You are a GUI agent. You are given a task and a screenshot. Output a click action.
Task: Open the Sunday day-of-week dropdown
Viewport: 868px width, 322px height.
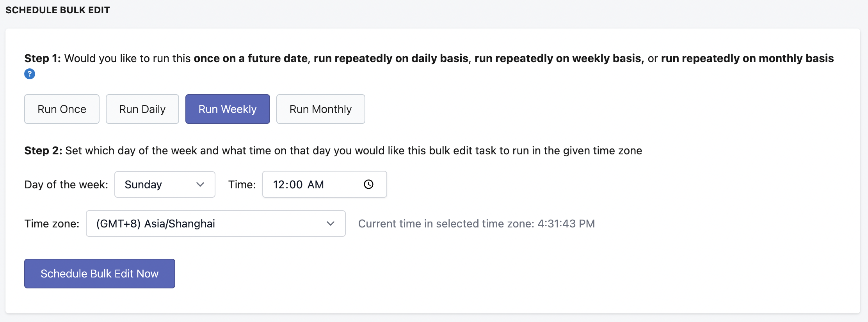[165, 184]
